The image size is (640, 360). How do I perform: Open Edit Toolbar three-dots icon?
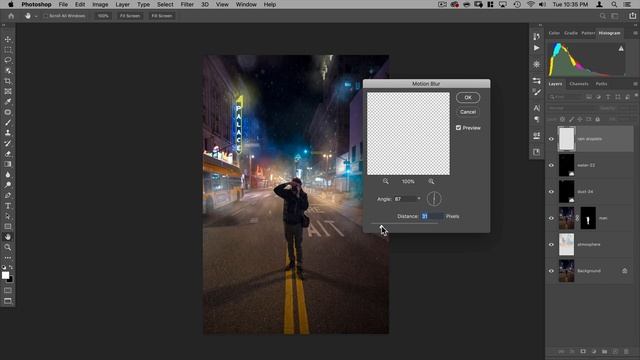click(x=8, y=258)
